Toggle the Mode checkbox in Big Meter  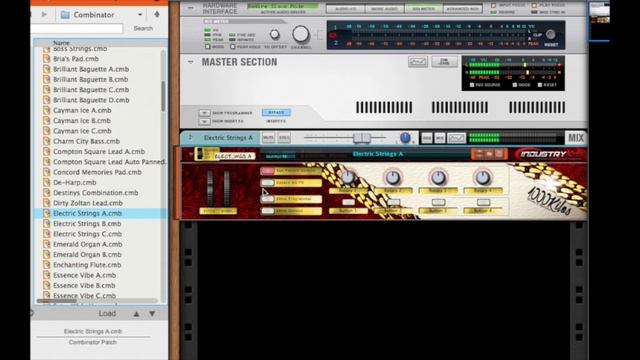pyautogui.click(x=208, y=47)
